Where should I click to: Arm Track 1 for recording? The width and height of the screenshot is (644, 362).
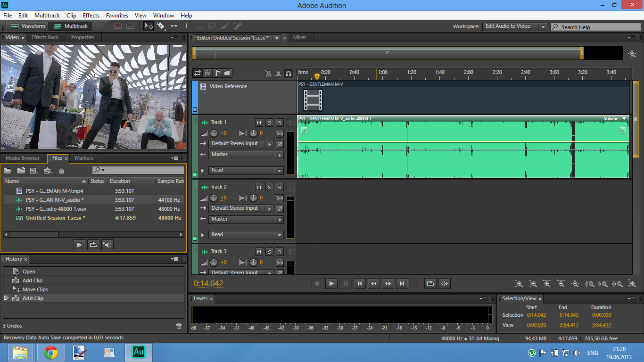(280, 123)
